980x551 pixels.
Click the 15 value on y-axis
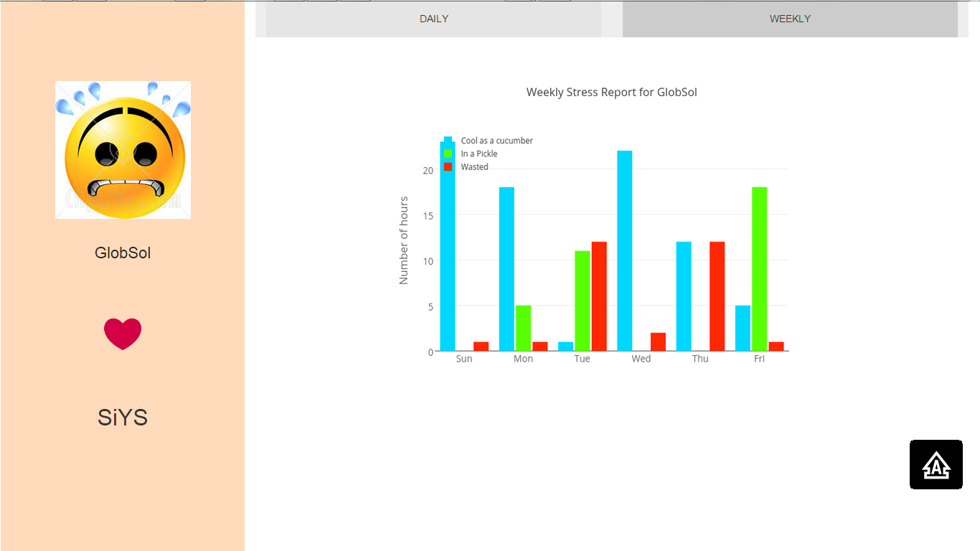428,216
